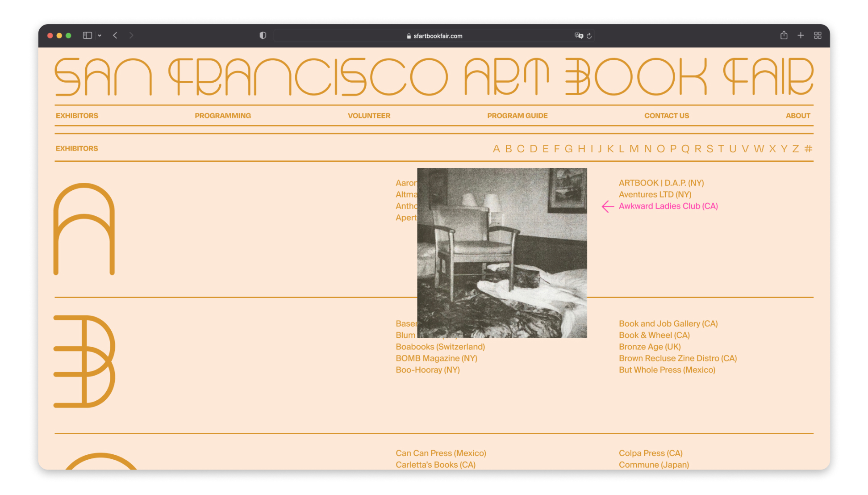Jump to letter Y in alphabet index
Viewport: 868px width, 495px height.
(x=784, y=149)
